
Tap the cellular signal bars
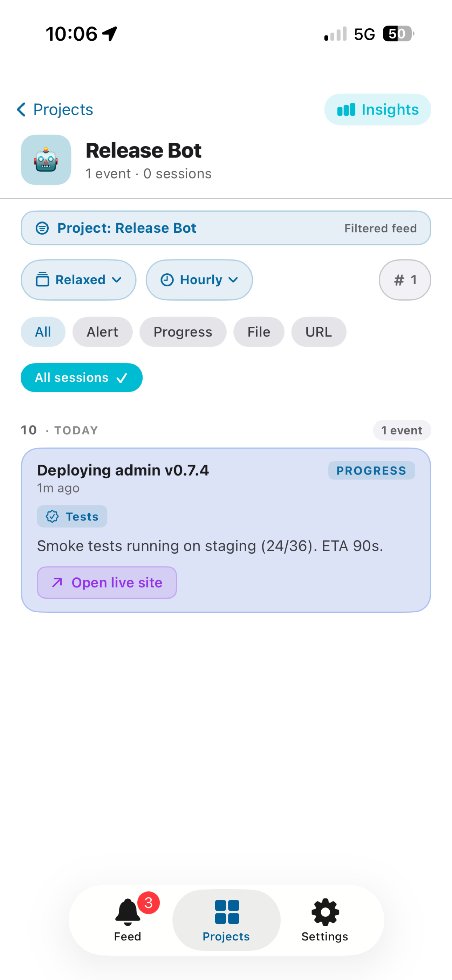(335, 34)
